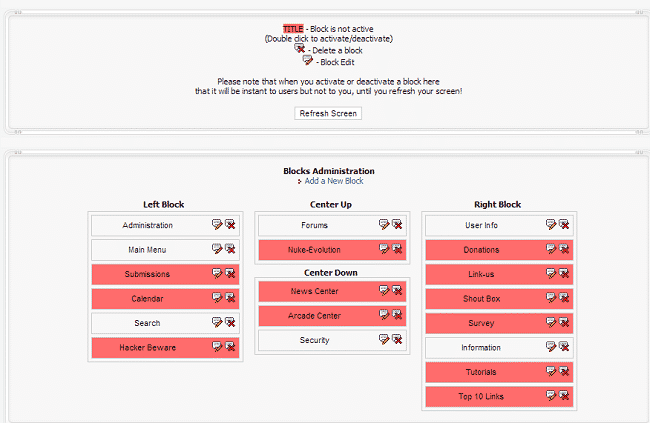
Task: Open edit for User Info block
Action: tap(551, 225)
